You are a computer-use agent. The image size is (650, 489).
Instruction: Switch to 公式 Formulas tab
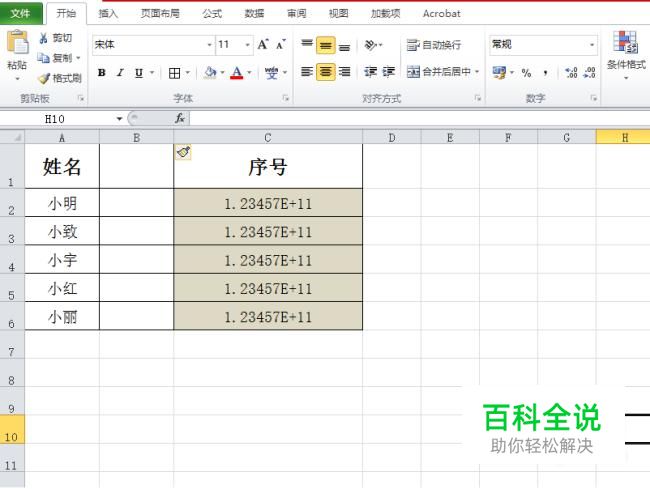coord(212,13)
